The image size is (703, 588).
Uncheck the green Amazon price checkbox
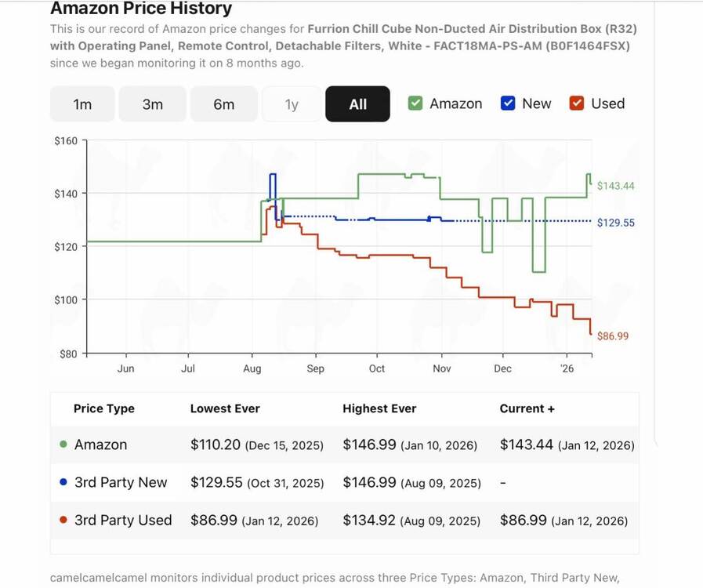(x=416, y=103)
